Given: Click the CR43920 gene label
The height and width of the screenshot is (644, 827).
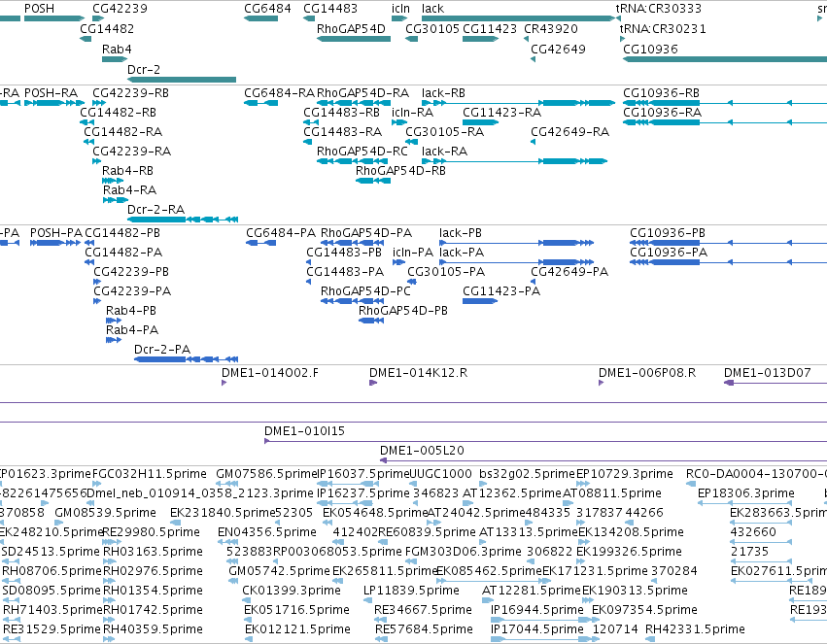Looking at the screenshot, I should (x=551, y=28).
